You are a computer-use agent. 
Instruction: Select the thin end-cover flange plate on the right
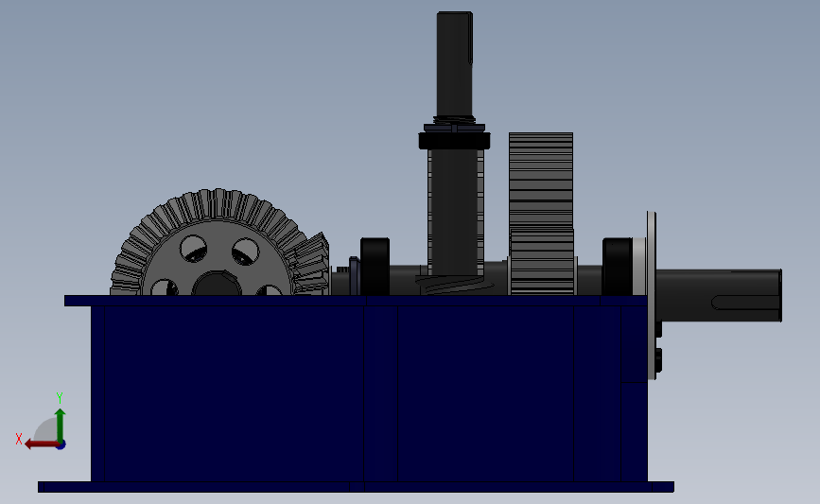click(x=652, y=295)
